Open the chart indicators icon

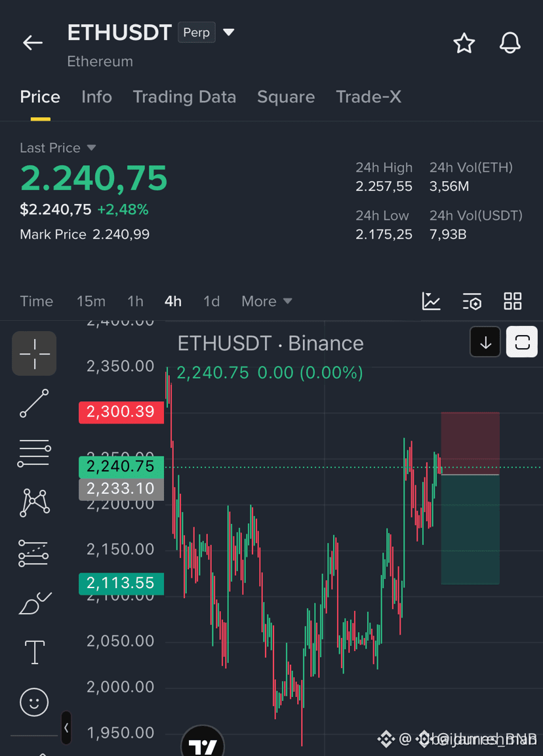[431, 302]
